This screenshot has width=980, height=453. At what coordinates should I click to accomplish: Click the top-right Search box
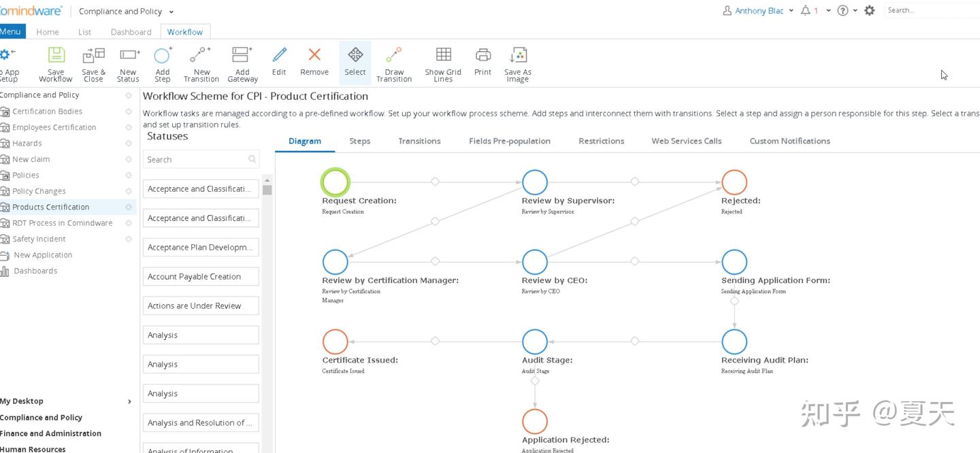932,10
